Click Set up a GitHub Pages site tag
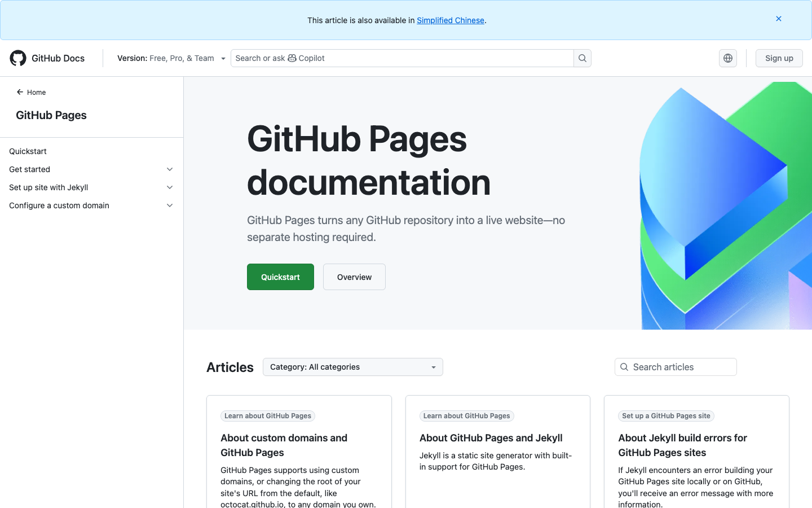 (x=666, y=416)
